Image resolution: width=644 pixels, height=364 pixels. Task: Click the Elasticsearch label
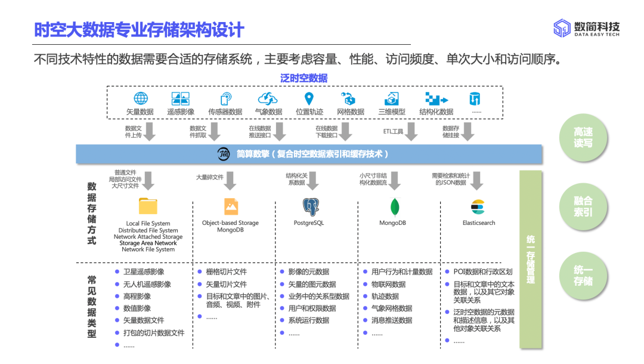point(479,223)
